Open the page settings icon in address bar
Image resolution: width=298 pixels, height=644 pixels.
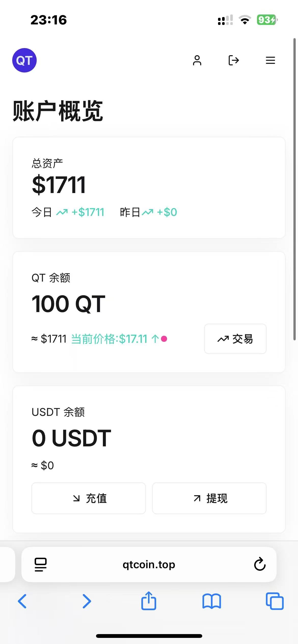point(41,564)
